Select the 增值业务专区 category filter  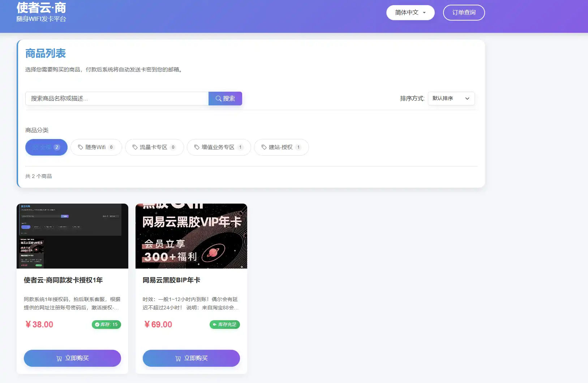pyautogui.click(x=219, y=147)
